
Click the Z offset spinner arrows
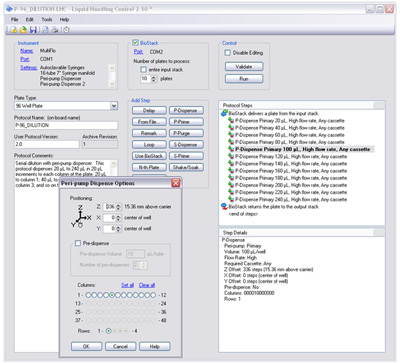[x=118, y=207]
